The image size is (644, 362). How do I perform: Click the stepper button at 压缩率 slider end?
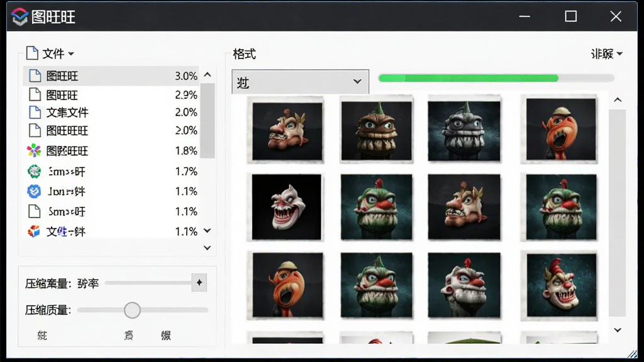pos(199,283)
